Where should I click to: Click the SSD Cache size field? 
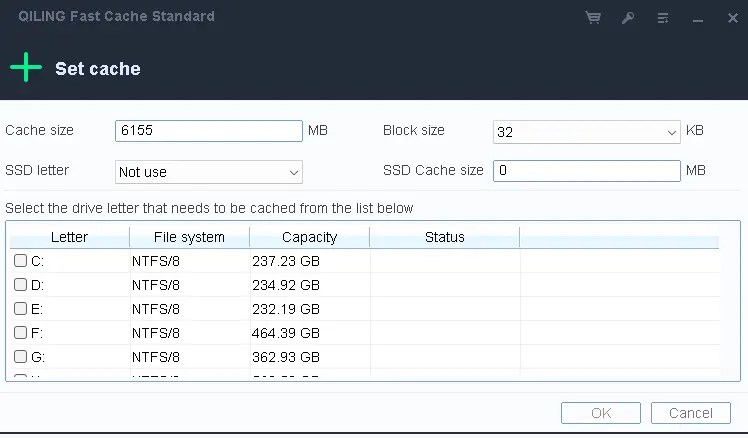click(x=586, y=171)
